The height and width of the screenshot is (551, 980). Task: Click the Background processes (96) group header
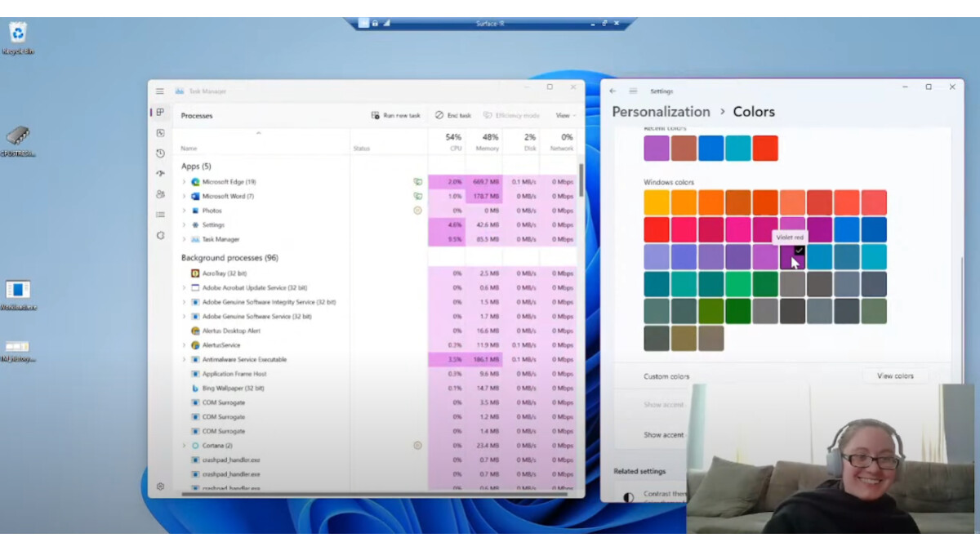click(229, 258)
